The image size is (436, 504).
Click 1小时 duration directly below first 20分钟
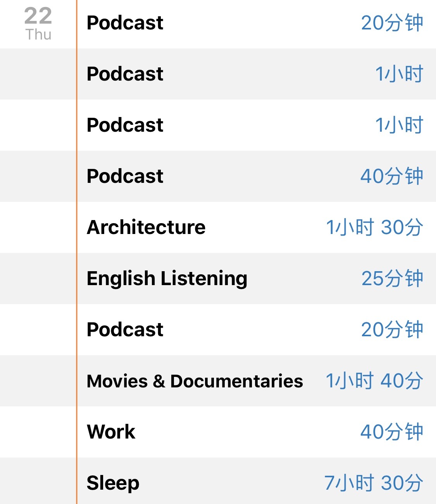click(399, 74)
